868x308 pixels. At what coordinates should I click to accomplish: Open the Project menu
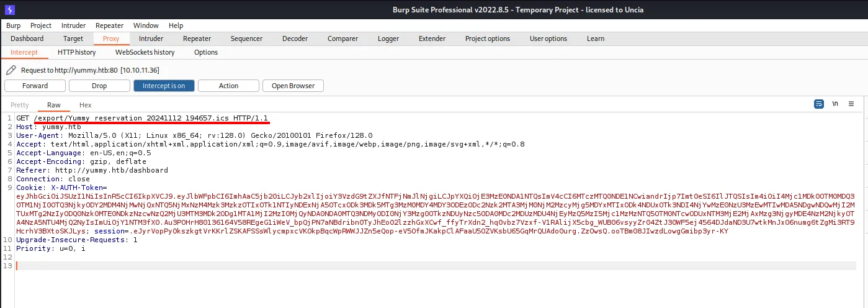click(x=41, y=25)
